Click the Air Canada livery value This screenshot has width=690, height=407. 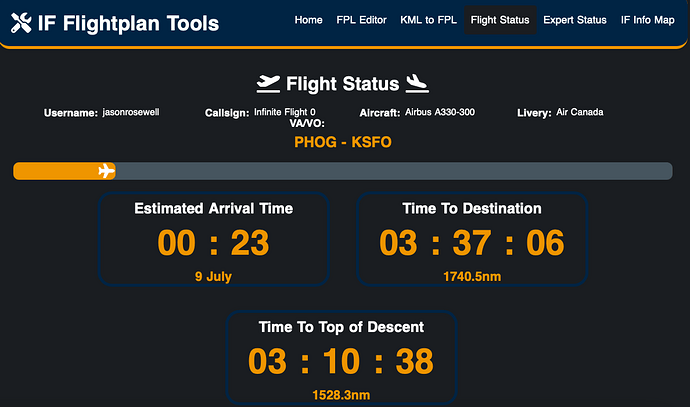click(x=579, y=112)
